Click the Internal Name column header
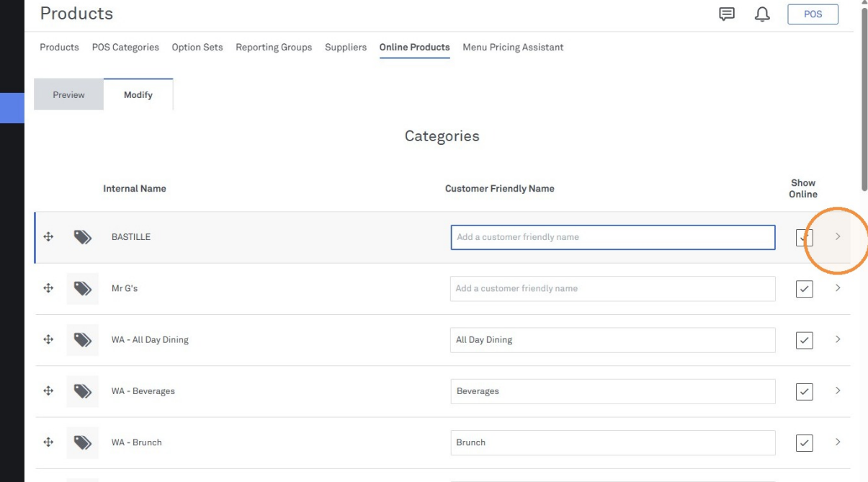868x482 pixels. click(135, 189)
